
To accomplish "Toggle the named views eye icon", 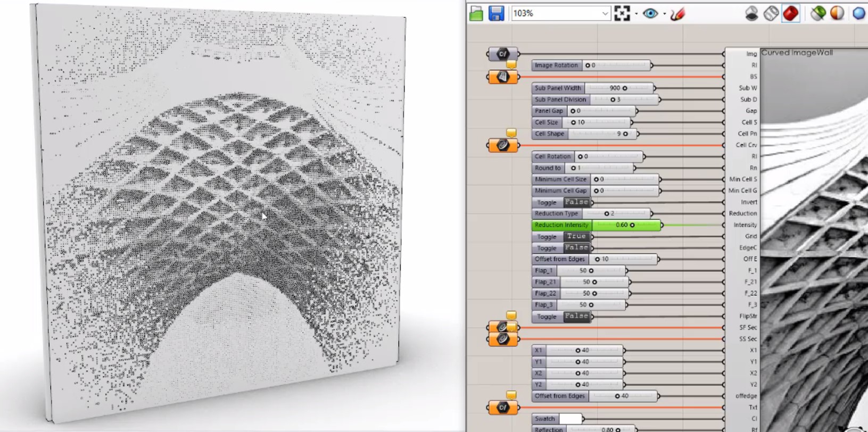I will point(650,13).
